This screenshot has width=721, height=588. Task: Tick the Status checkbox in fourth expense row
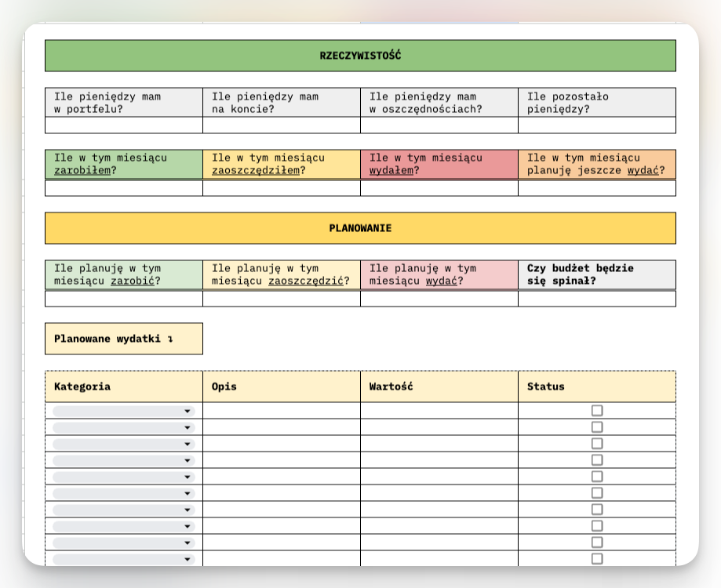pyautogui.click(x=597, y=460)
